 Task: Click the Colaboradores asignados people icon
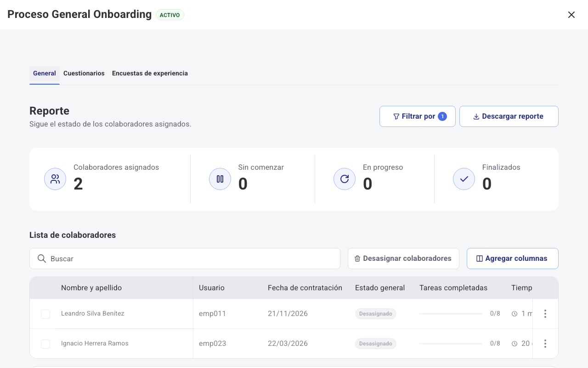point(55,179)
